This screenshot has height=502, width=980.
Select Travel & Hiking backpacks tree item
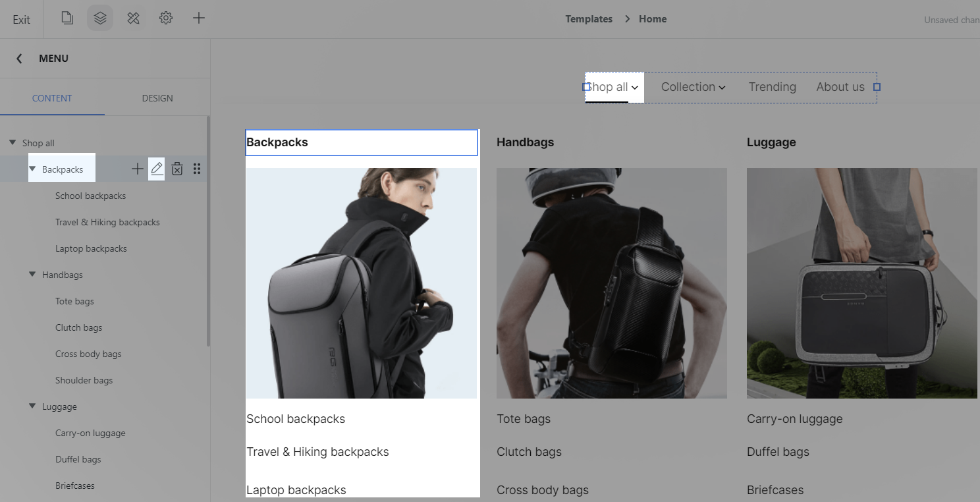coord(107,222)
